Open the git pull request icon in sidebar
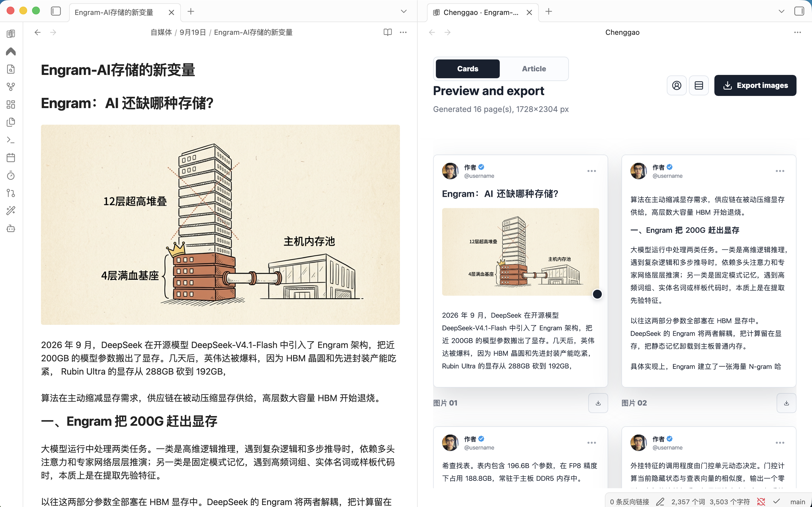This screenshot has width=812, height=507. pyautogui.click(x=11, y=193)
